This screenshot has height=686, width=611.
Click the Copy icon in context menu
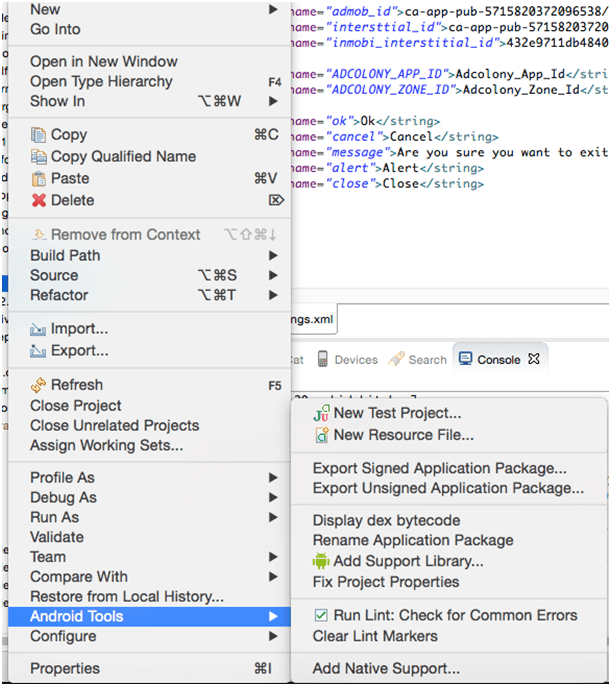point(39,135)
